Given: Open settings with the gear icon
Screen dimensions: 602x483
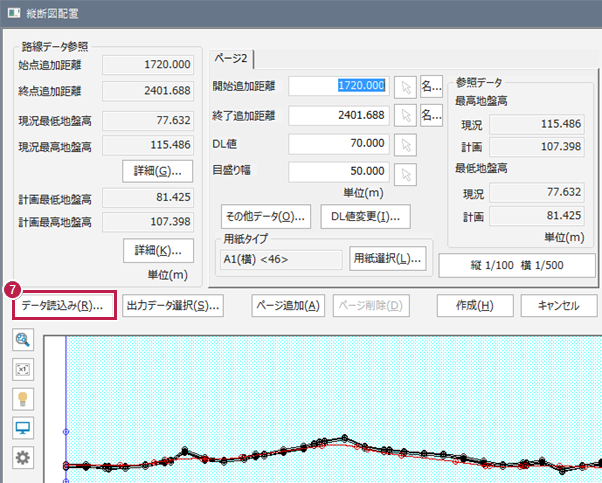Looking at the screenshot, I should click(22, 458).
